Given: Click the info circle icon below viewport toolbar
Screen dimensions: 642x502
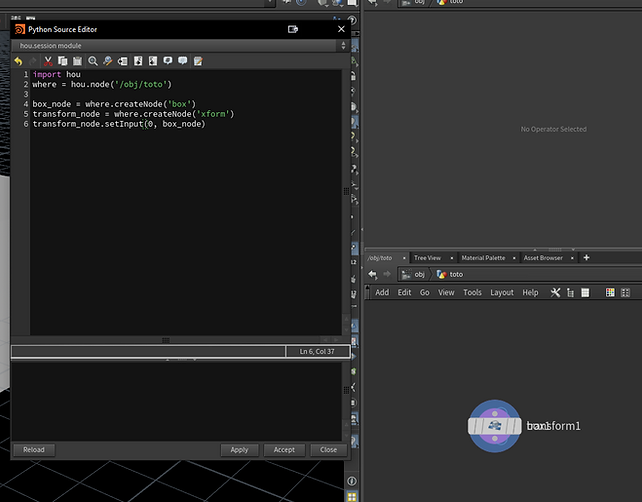Looking at the screenshot, I should (x=352, y=481).
